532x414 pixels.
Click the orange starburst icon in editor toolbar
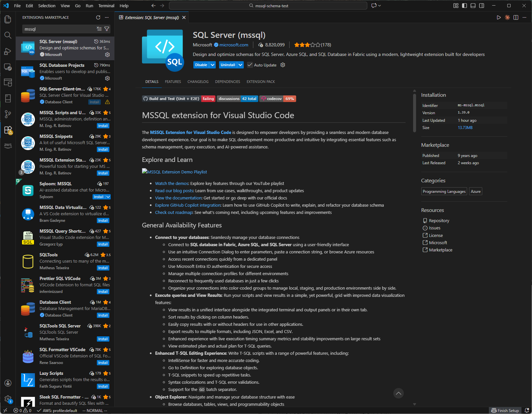(507, 17)
